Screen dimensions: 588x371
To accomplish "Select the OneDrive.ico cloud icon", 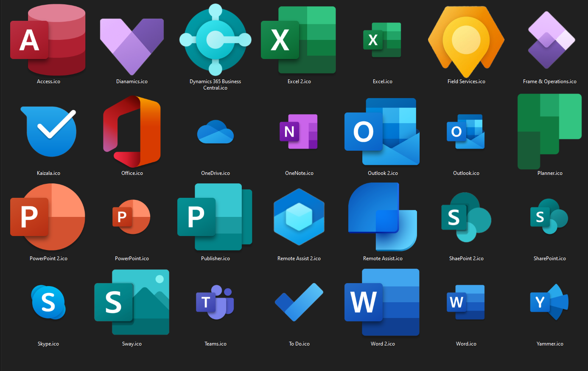I will (216, 132).
